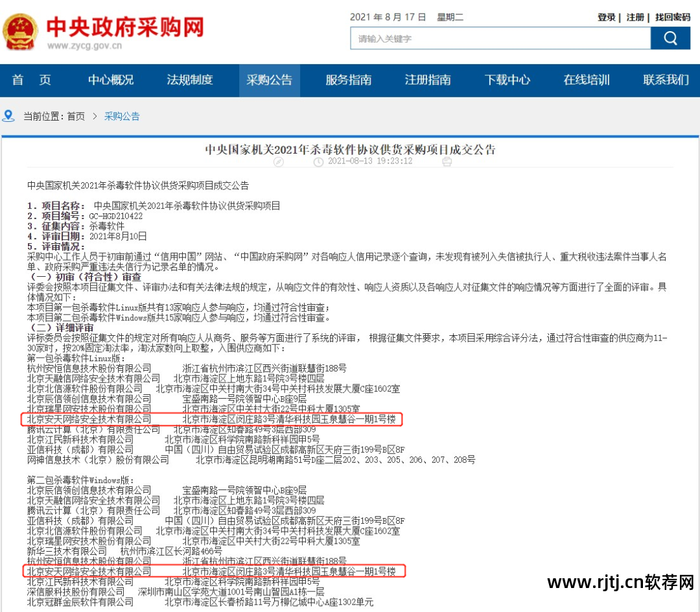The height and width of the screenshot is (612, 700).
Task: Click the clock icon beside publish date
Action: 318,161
